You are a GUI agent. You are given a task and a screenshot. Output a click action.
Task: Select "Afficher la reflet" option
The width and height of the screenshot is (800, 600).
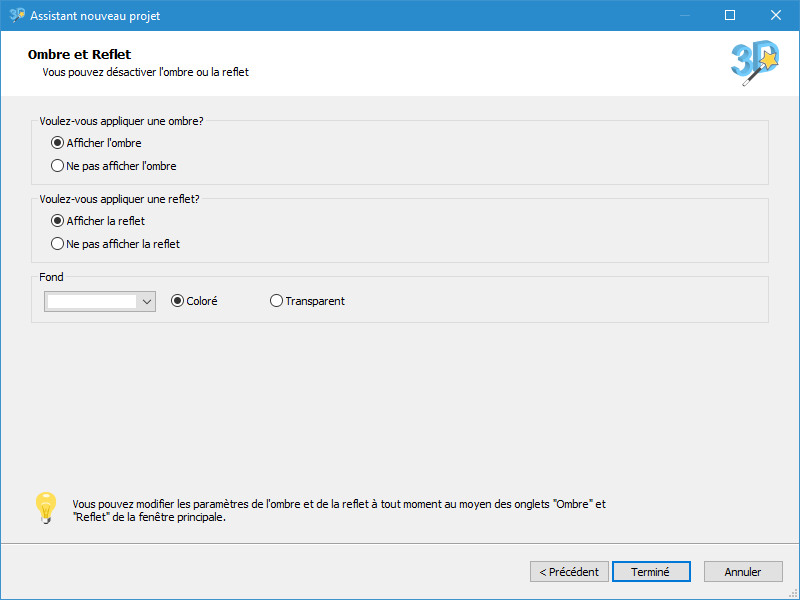[97, 221]
